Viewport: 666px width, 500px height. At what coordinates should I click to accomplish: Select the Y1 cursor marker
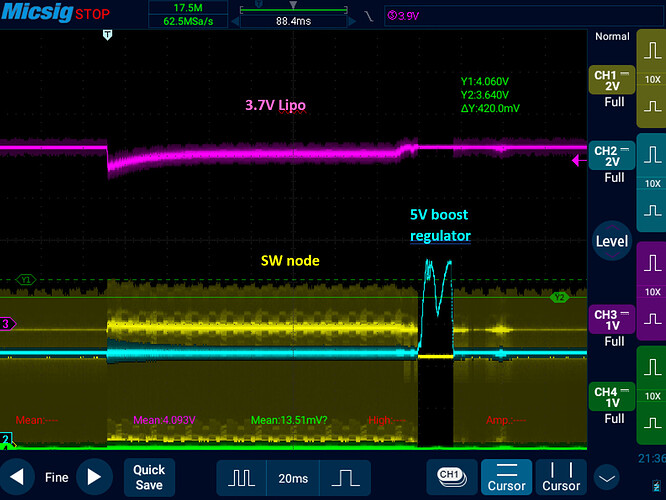click(x=26, y=280)
